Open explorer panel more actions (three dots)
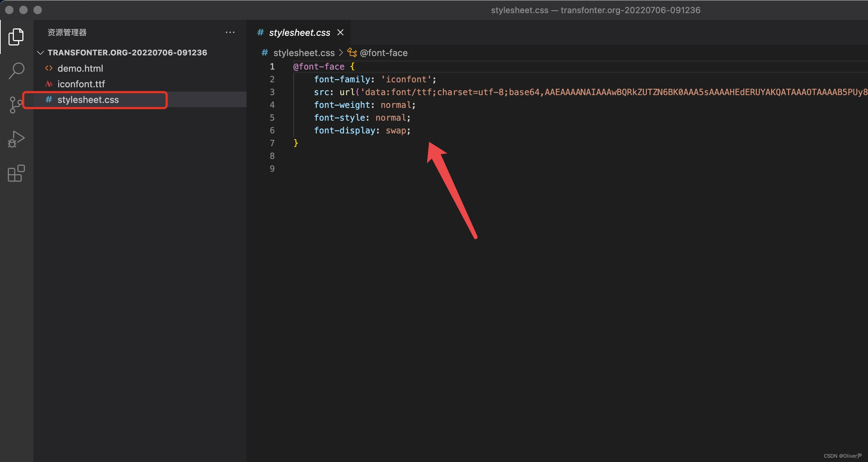 tap(230, 32)
